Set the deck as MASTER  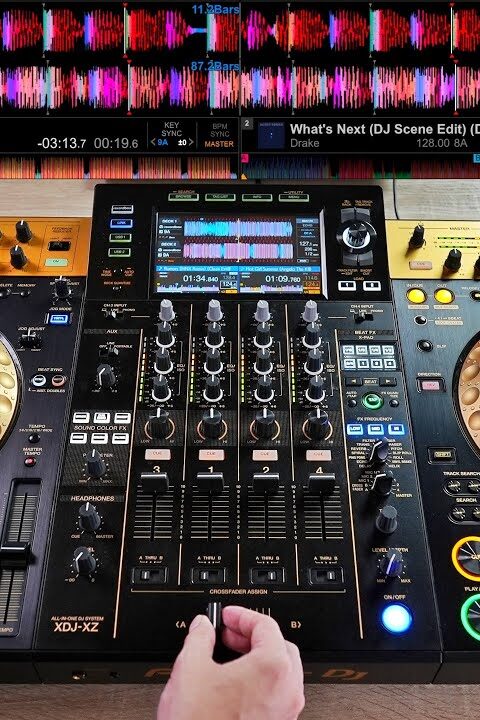(219, 144)
